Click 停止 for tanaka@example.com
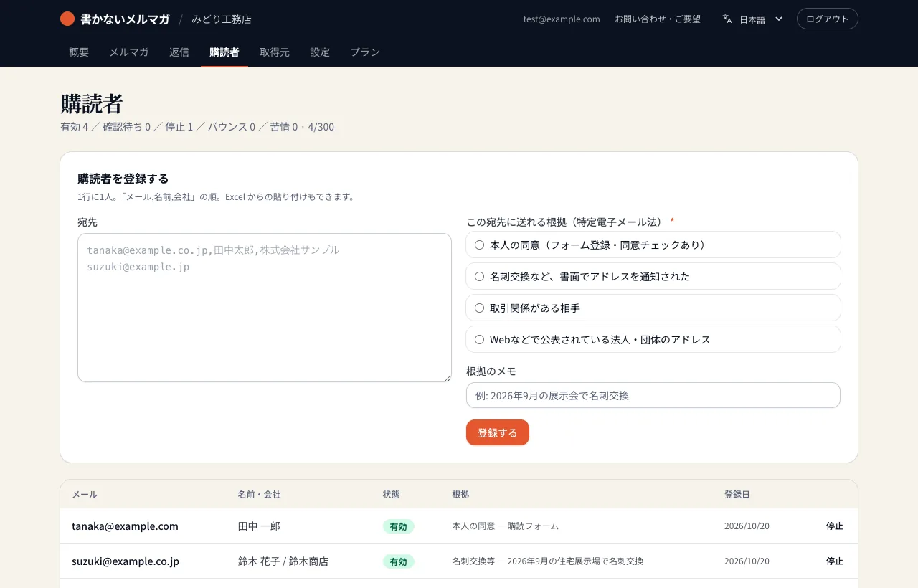 835,526
